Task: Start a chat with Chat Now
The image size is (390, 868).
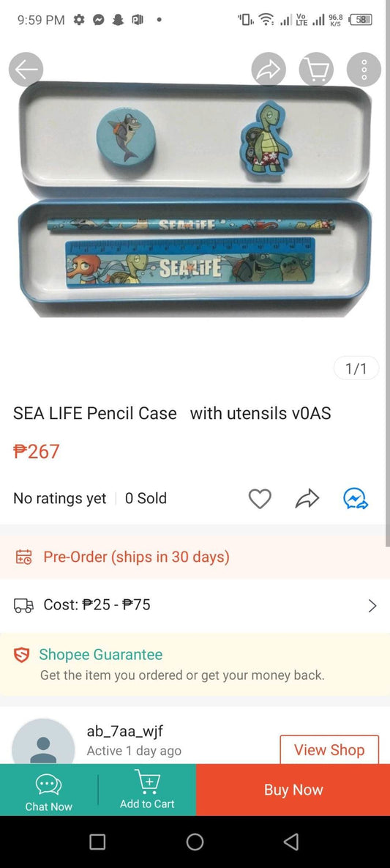Action: tap(49, 790)
